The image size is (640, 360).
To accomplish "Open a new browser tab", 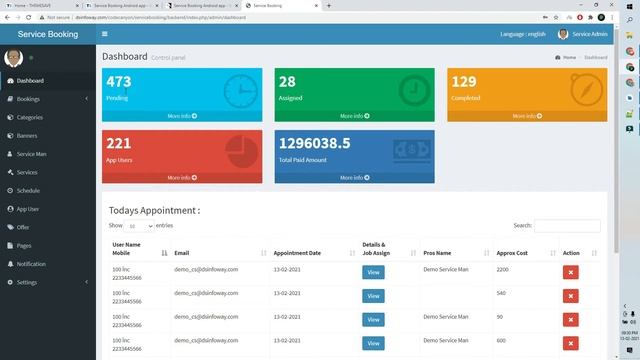I will [x=329, y=6].
